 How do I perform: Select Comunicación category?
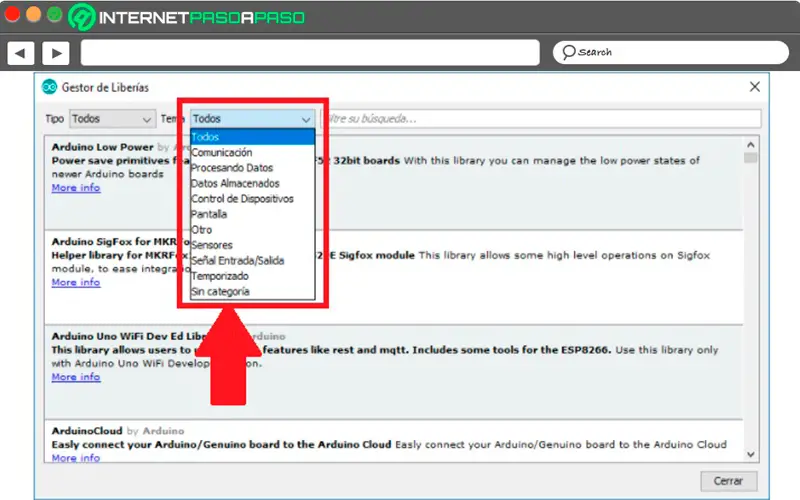253,152
